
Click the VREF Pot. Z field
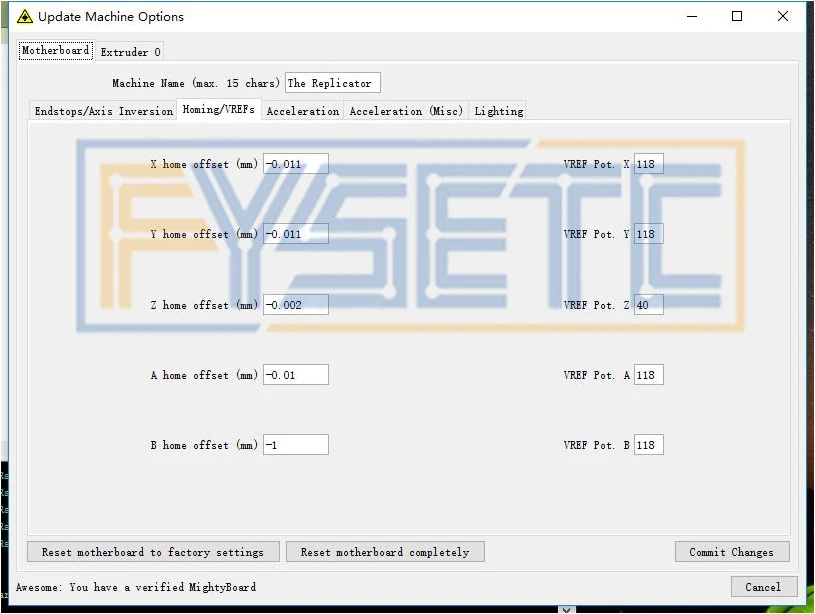tap(649, 305)
